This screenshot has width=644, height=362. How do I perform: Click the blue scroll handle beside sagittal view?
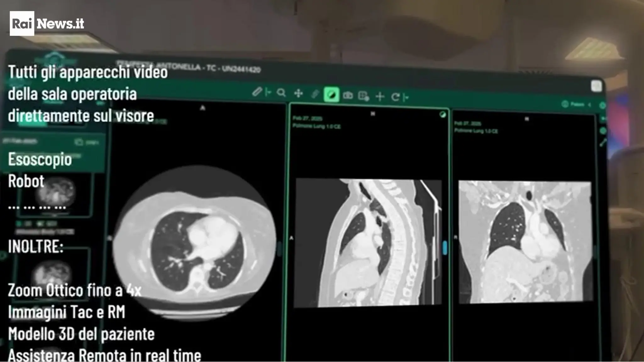coord(445,248)
